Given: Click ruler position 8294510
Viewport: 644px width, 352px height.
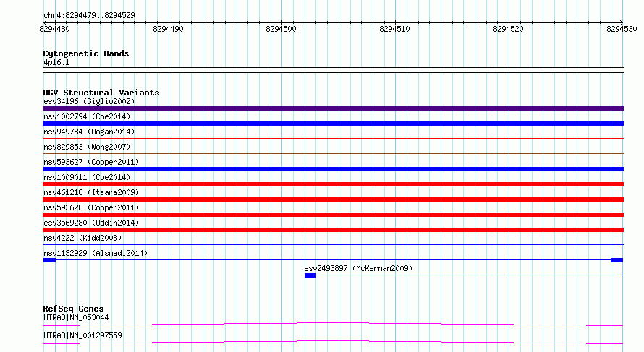Looking at the screenshot, I should [x=394, y=29].
